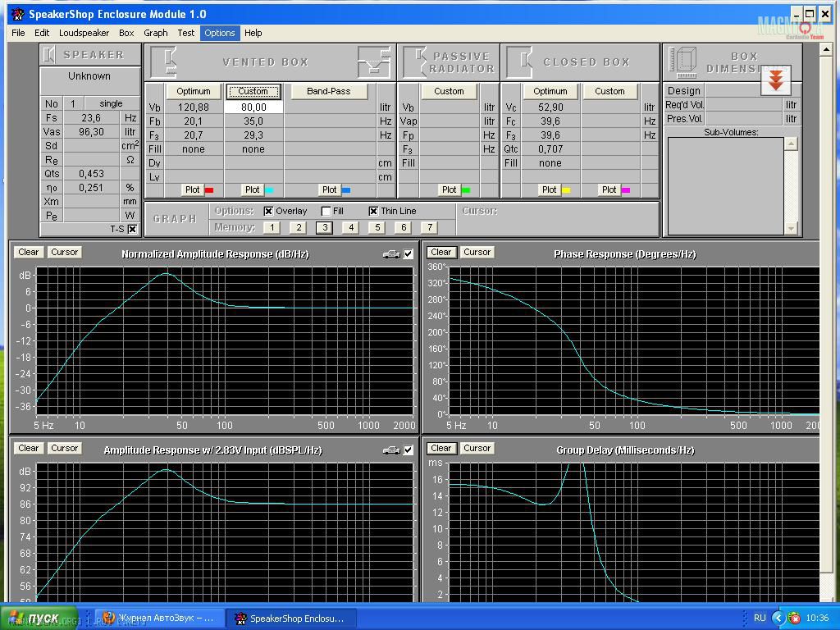
Task: Select graph Memory slot 1
Action: coord(272,228)
